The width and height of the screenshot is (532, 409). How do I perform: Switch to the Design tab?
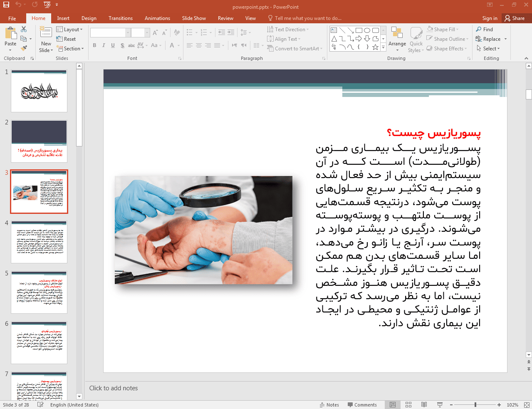coord(89,18)
